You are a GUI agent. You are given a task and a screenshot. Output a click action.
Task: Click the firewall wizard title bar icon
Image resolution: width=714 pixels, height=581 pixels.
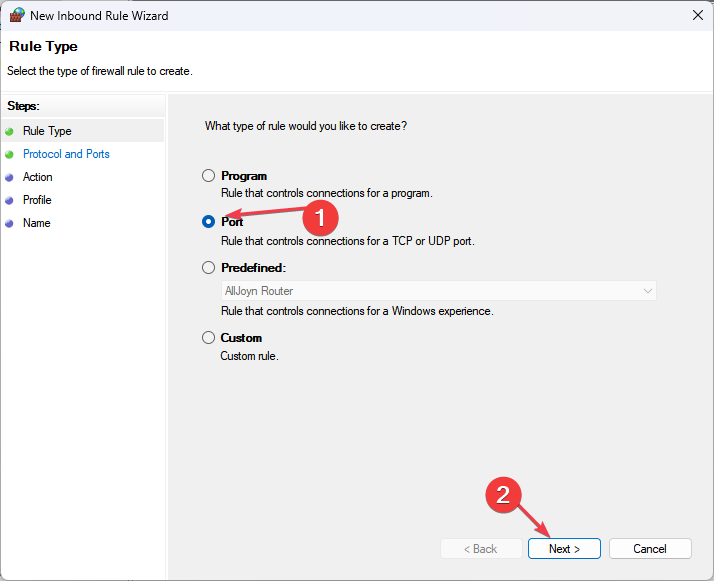(x=17, y=16)
